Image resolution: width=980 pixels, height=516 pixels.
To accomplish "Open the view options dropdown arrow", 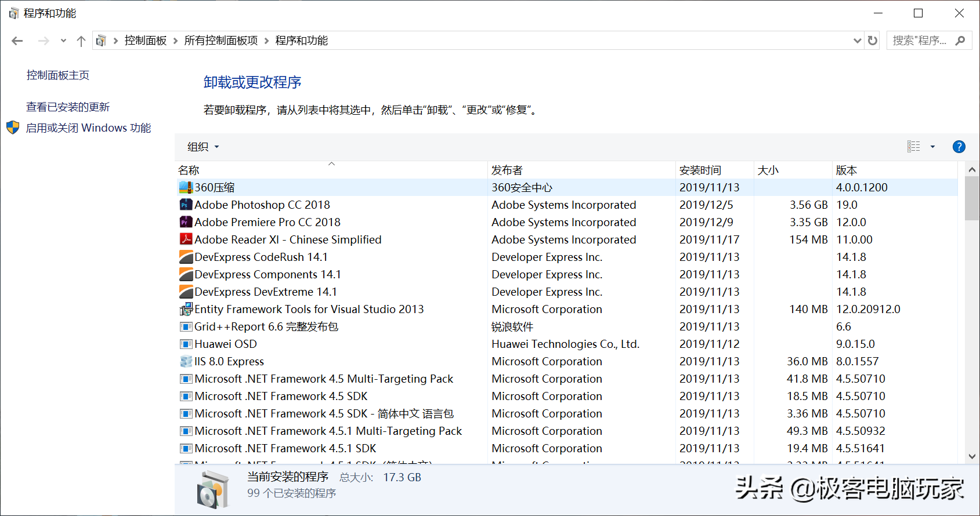I will pyautogui.click(x=933, y=147).
